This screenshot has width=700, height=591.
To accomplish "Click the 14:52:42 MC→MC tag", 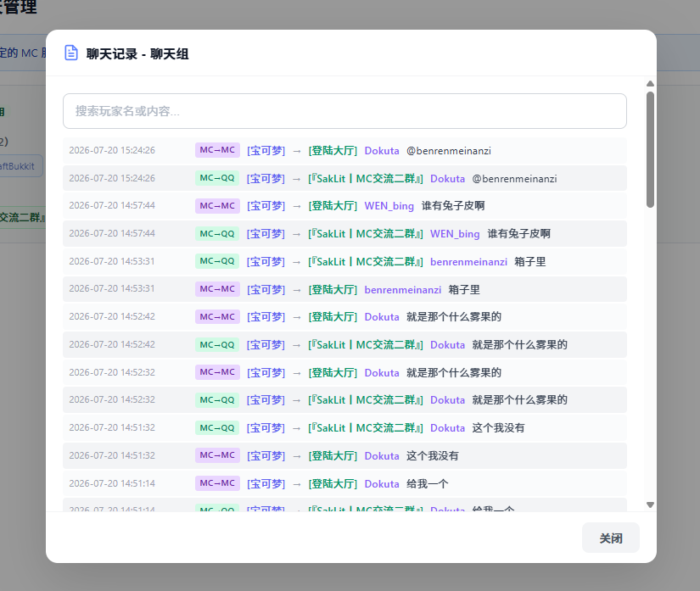I will 217,316.
